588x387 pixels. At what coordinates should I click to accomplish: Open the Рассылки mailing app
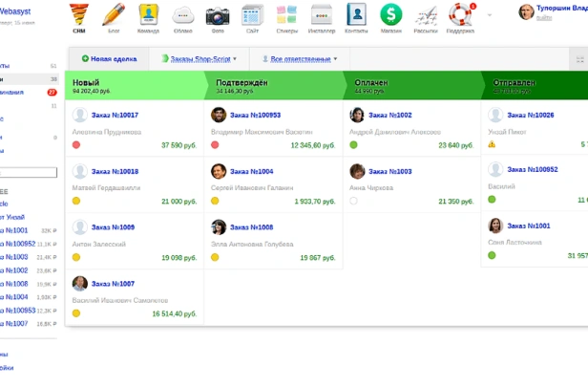tap(425, 15)
